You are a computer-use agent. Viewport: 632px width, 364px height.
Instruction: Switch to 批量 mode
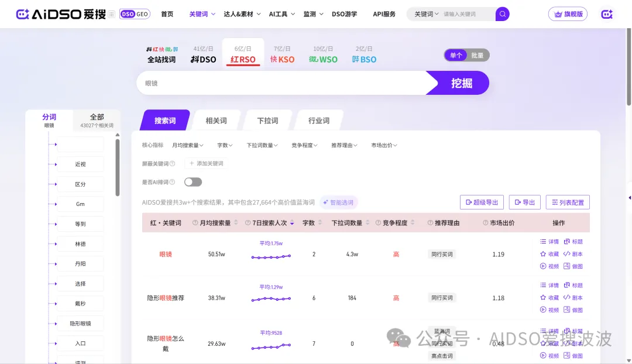[478, 55]
